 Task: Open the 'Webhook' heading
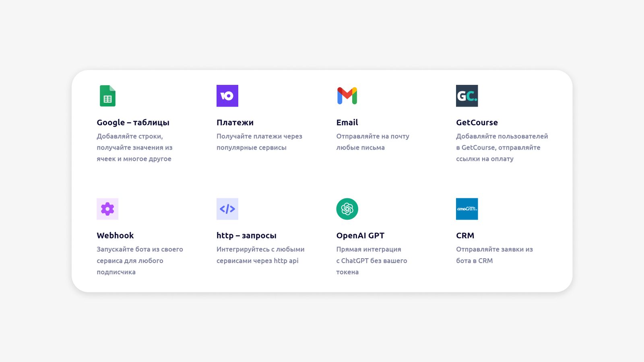pyautogui.click(x=115, y=236)
